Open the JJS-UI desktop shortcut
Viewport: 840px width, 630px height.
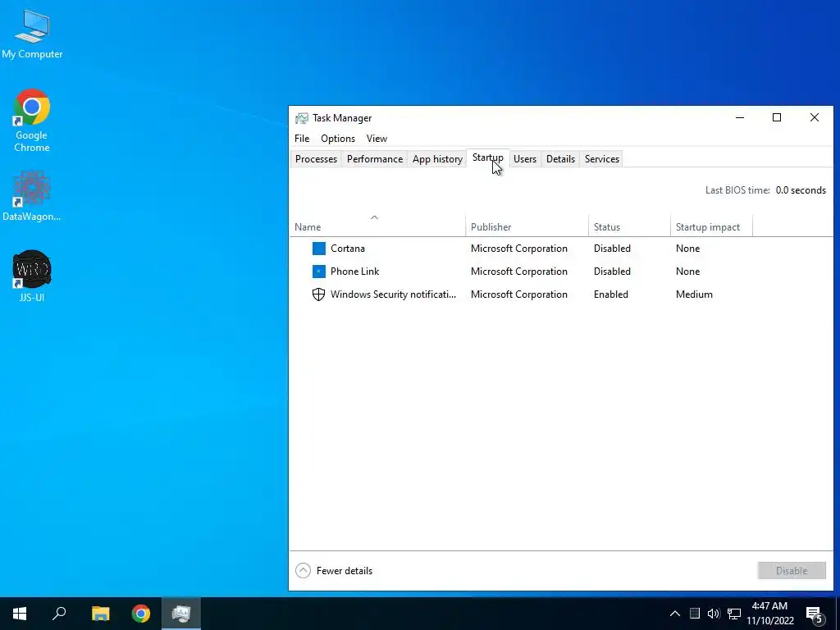(32, 276)
